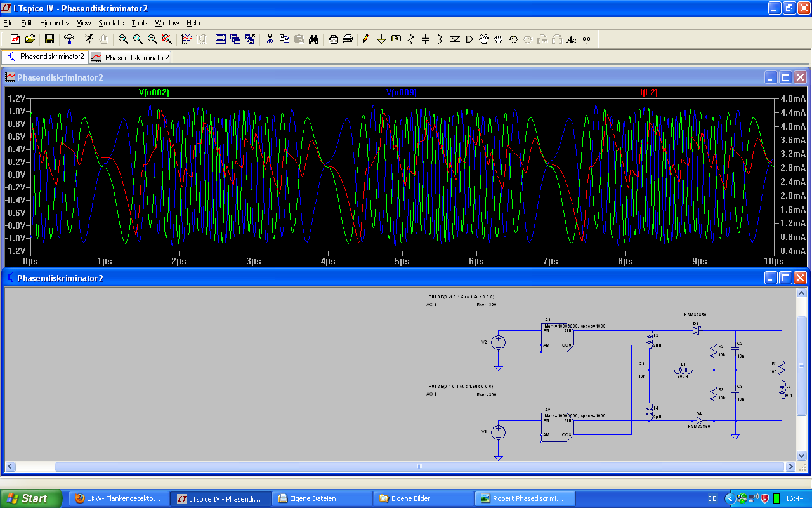Pick the Resistor component tool
The image size is (812, 508).
410,39
